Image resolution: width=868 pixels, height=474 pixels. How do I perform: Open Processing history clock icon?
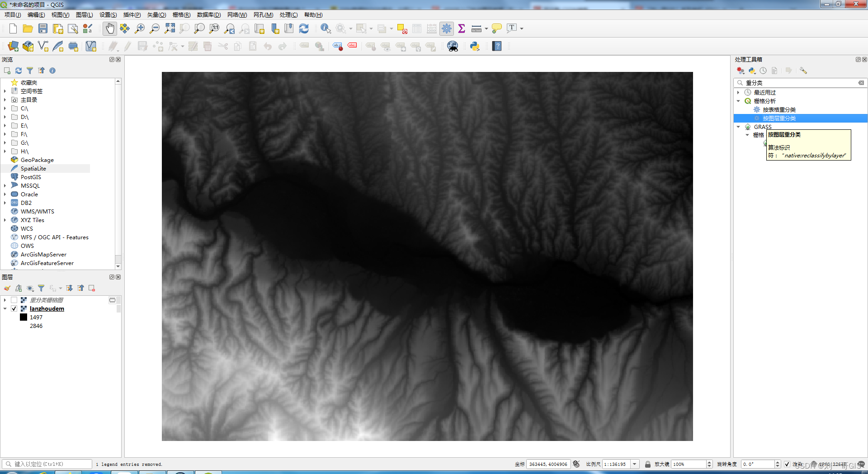763,71
